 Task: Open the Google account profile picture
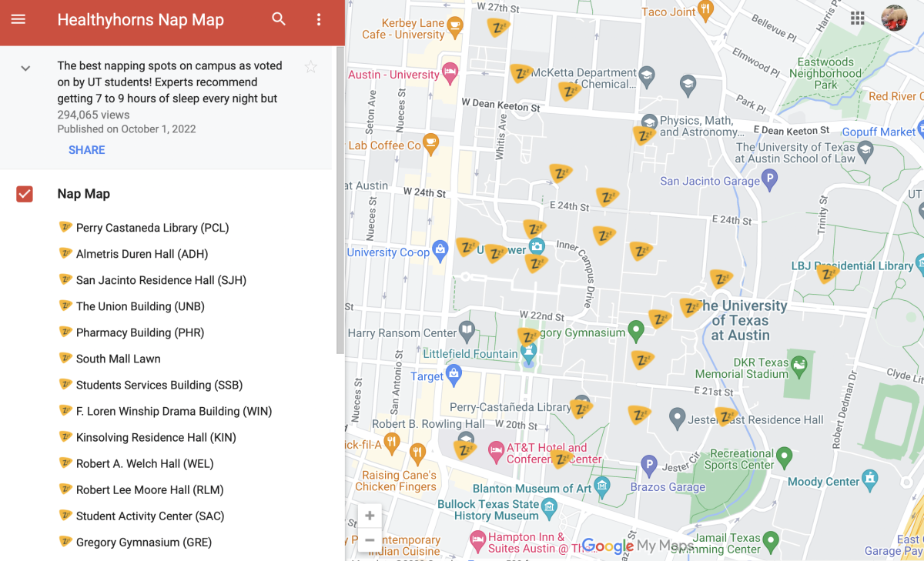click(895, 18)
